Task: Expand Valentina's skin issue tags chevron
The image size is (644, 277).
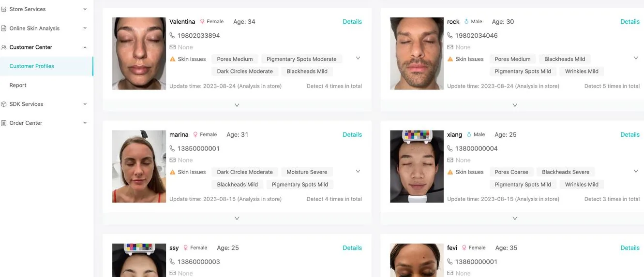Action: pos(358,58)
